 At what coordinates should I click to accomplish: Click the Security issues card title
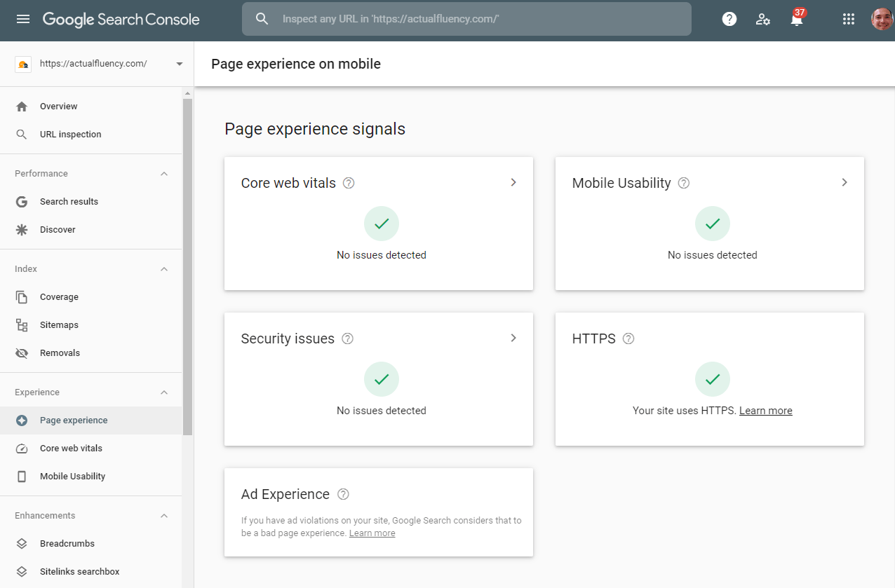288,339
